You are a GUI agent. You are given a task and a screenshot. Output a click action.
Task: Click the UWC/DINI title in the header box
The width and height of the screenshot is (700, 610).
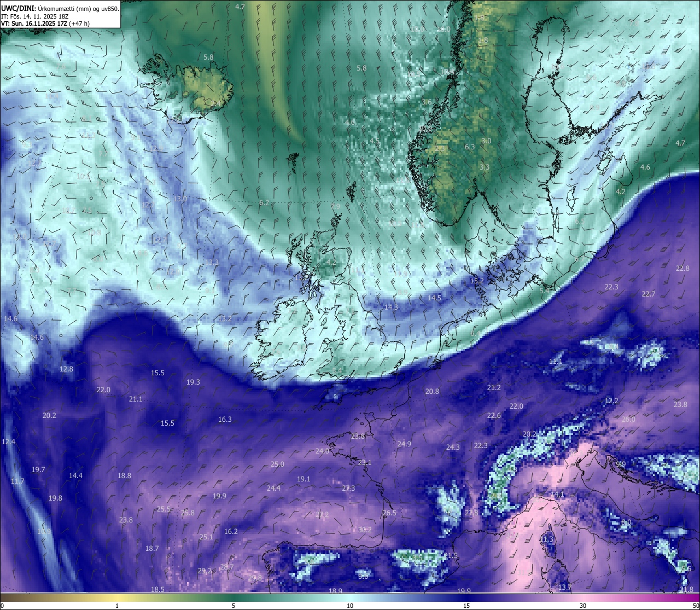(18, 8)
